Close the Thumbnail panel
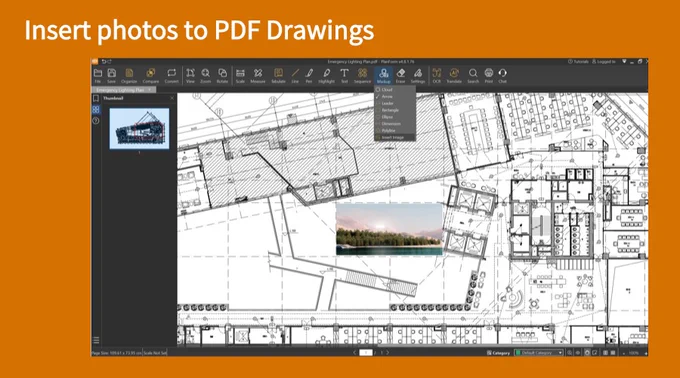The width and height of the screenshot is (680, 378). pyautogui.click(x=172, y=98)
